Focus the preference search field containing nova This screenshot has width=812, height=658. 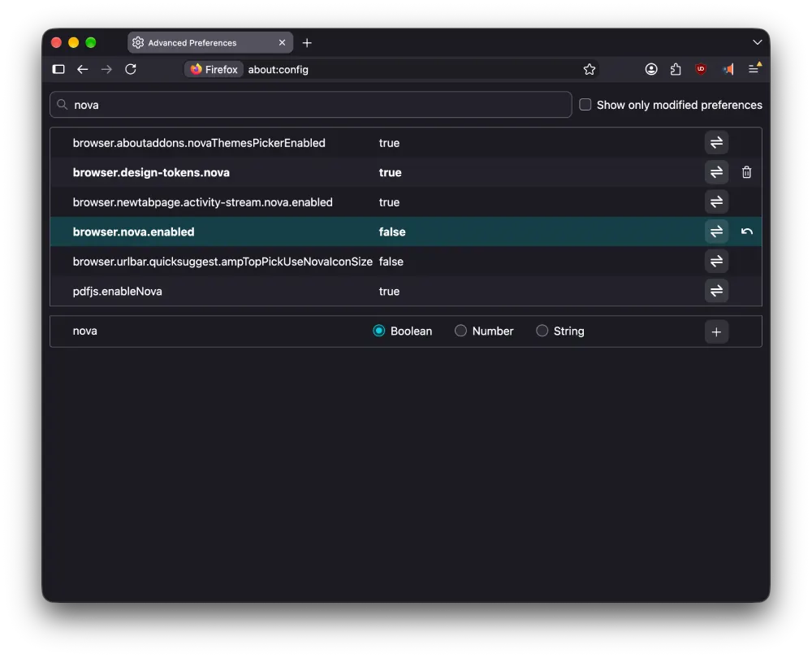[x=311, y=105]
